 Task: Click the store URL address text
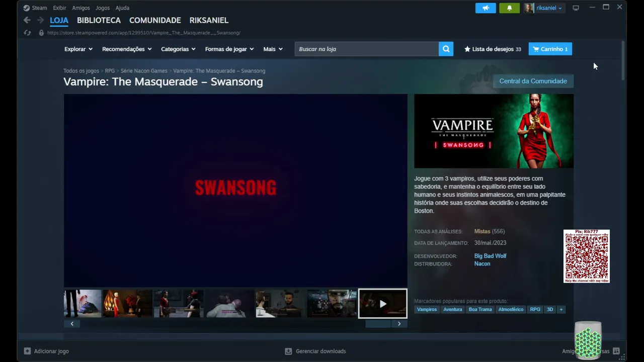pyautogui.click(x=144, y=33)
